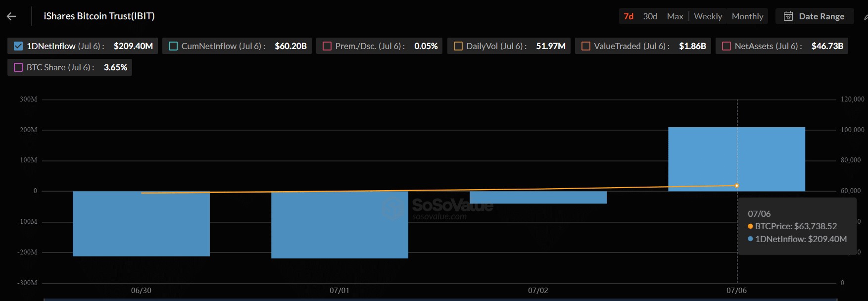Enable the Prem./Dsc. checkbox
868x301 pixels.
(327, 46)
